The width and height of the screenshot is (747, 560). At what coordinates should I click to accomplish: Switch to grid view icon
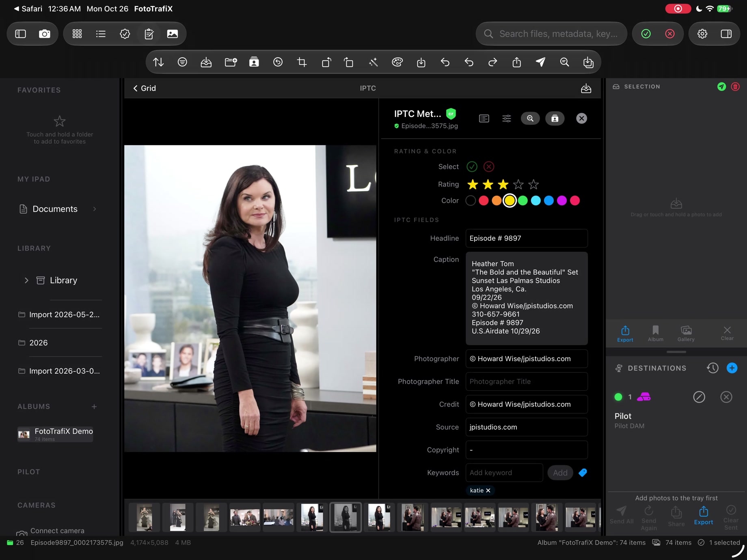tap(77, 34)
